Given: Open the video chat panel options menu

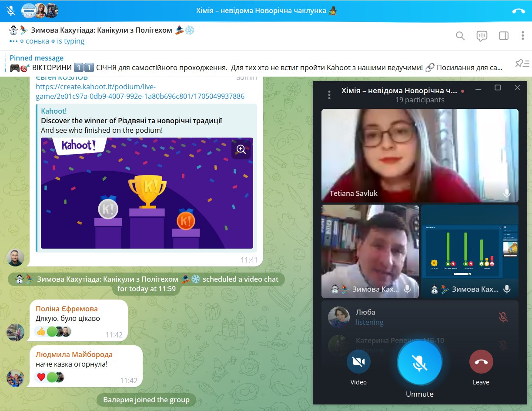Looking at the screenshot, I should [329, 94].
